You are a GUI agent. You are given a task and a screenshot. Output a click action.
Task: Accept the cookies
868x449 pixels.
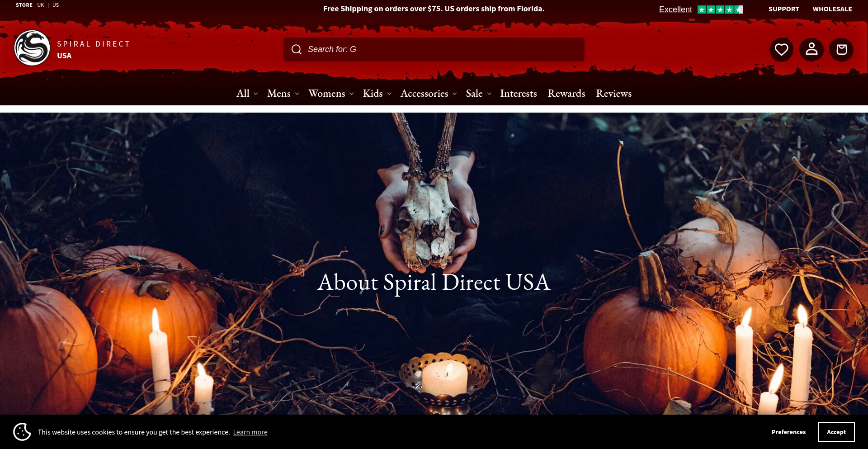point(836,432)
